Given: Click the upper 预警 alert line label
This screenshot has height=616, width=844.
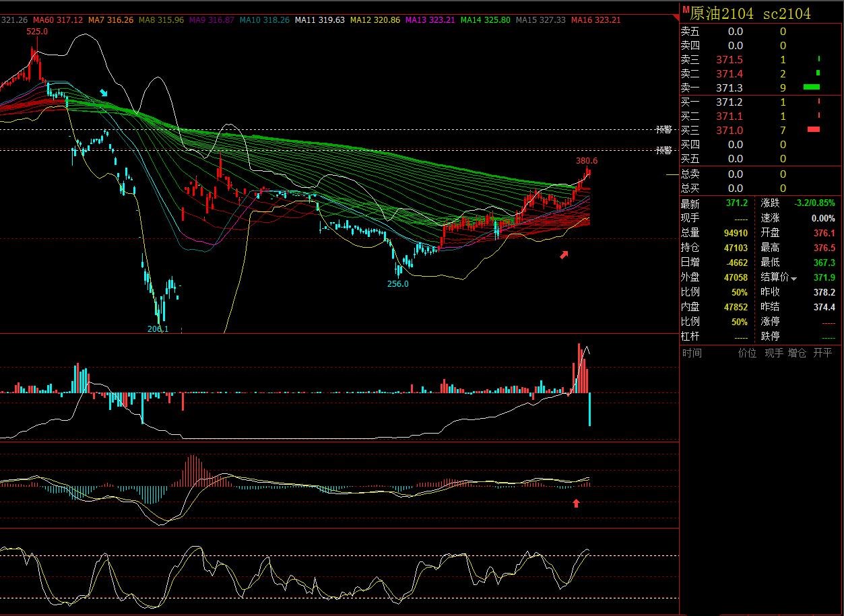Looking at the screenshot, I should point(664,129).
